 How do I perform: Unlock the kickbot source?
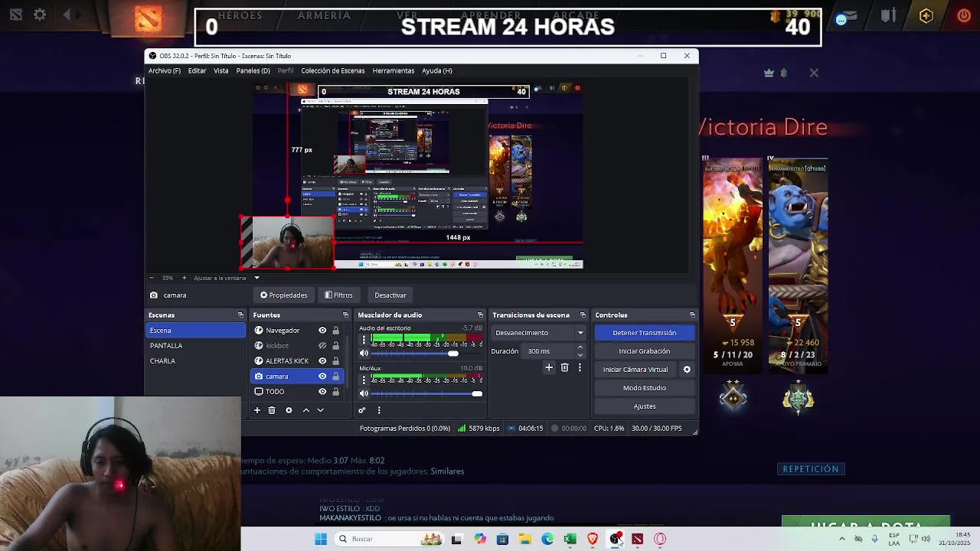[x=335, y=346]
